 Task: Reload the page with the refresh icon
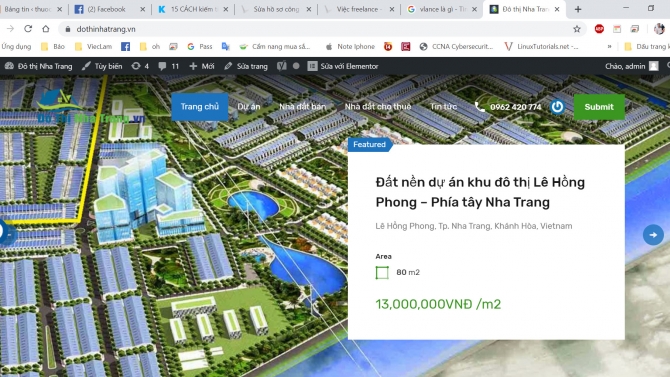tap(28, 29)
